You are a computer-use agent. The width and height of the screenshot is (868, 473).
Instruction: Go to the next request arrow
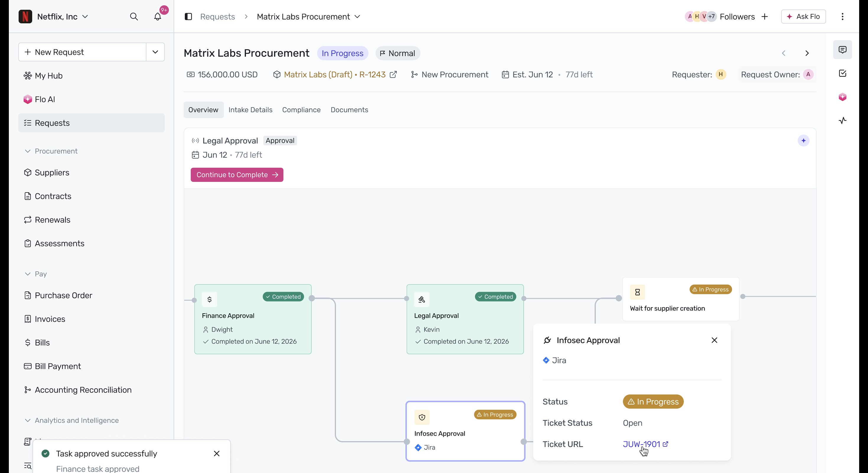(x=807, y=53)
